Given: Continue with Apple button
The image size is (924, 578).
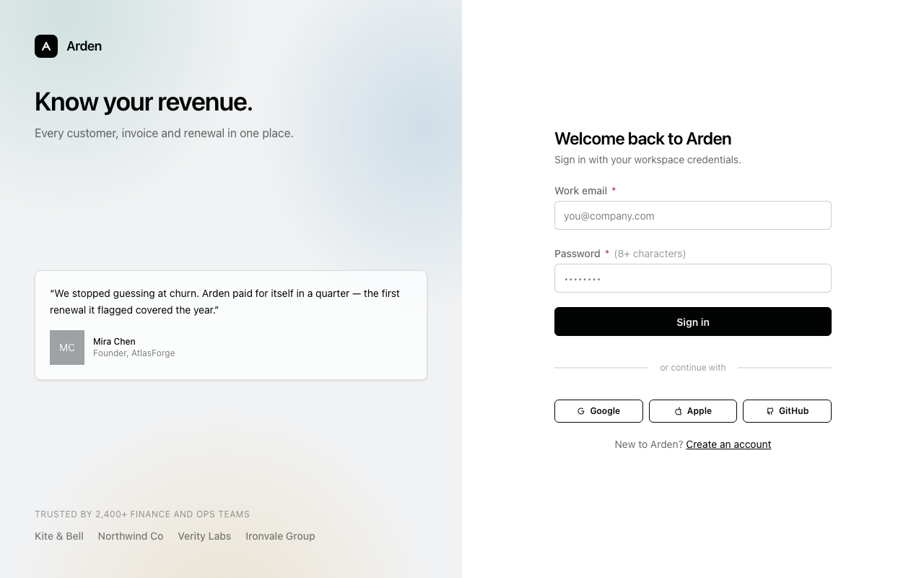Looking at the screenshot, I should pos(693,411).
